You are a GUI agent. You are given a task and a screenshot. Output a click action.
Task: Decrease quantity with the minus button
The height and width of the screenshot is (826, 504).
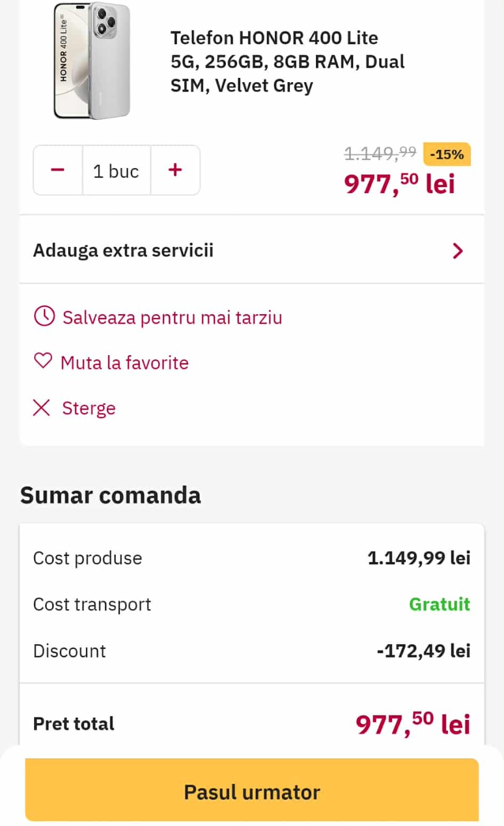(x=58, y=170)
